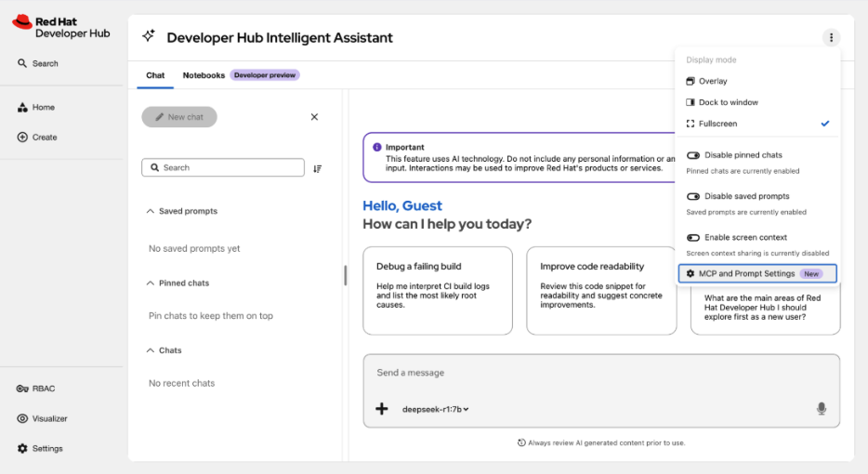
Task: Toggle Disable pinned chats switch
Action: pos(693,155)
